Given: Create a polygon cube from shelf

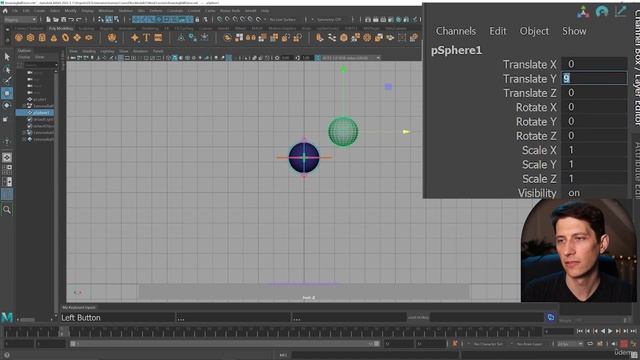Looking at the screenshot, I should (31, 38).
